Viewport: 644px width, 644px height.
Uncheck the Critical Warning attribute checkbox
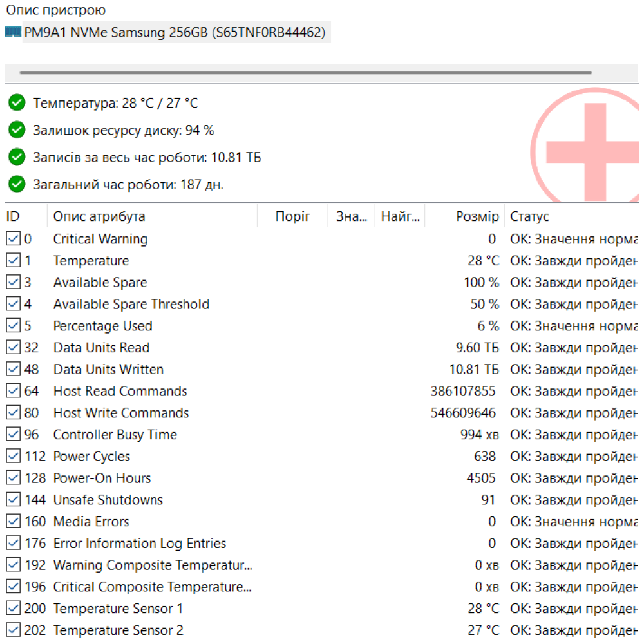13,240
